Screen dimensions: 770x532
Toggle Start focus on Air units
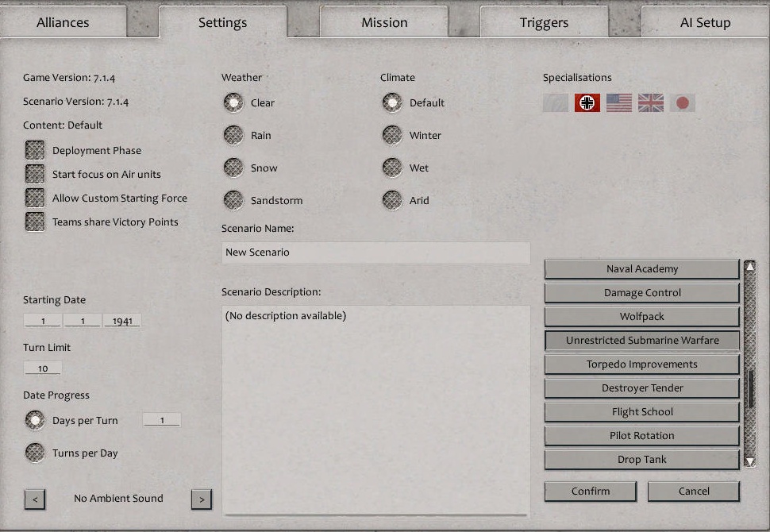tap(35, 174)
